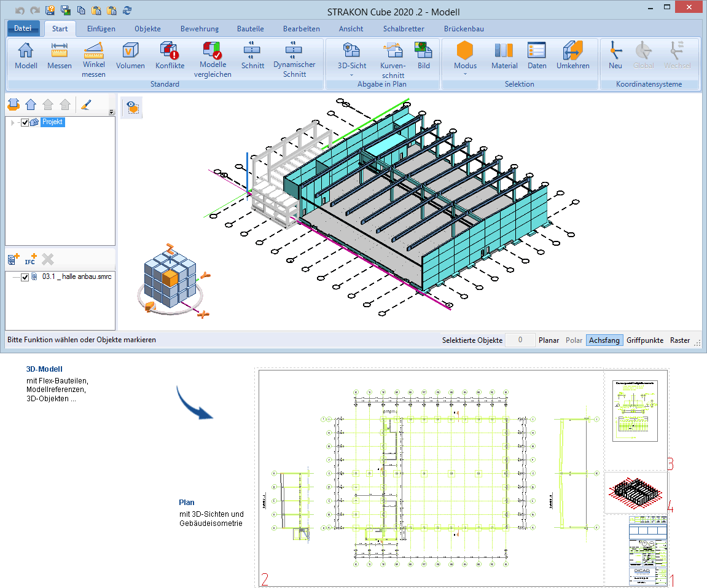Click the Umkehren selection tool
The image size is (707, 588).
tap(572, 55)
